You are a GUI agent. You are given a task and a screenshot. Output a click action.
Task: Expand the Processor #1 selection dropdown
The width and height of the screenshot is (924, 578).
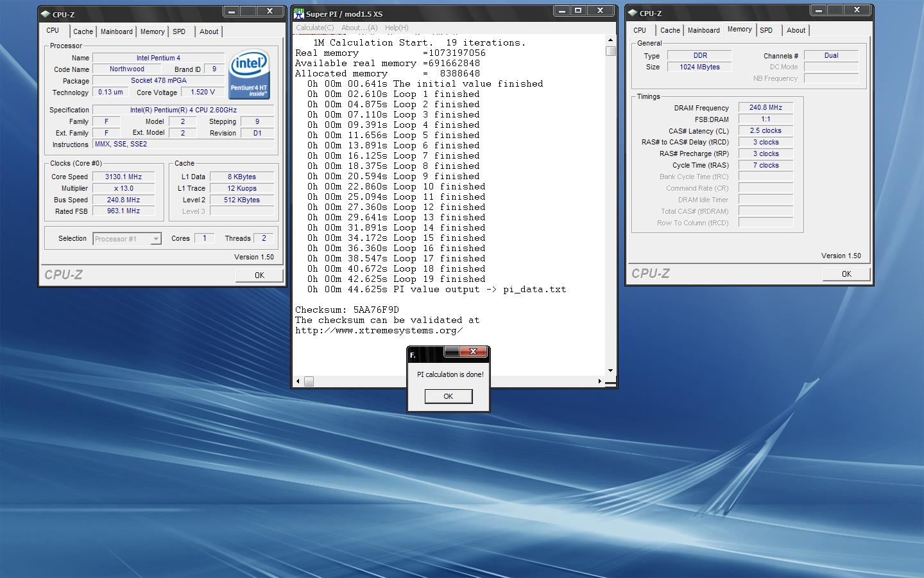pyautogui.click(x=155, y=239)
